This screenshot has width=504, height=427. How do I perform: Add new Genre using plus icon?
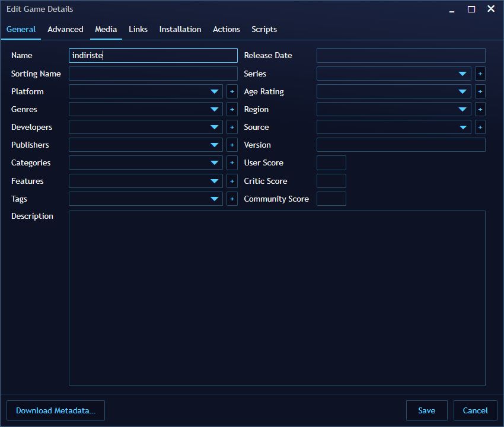point(232,109)
